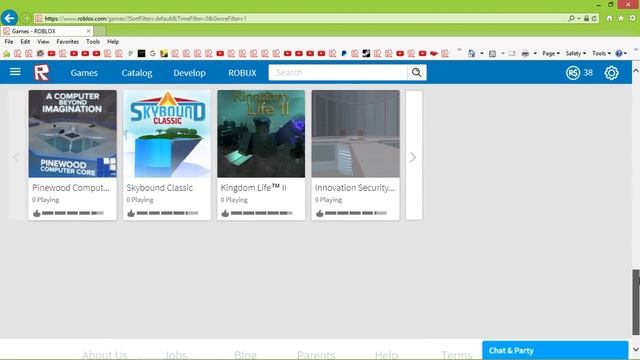Open the Favorites menu
The image size is (640, 360).
tap(67, 42)
